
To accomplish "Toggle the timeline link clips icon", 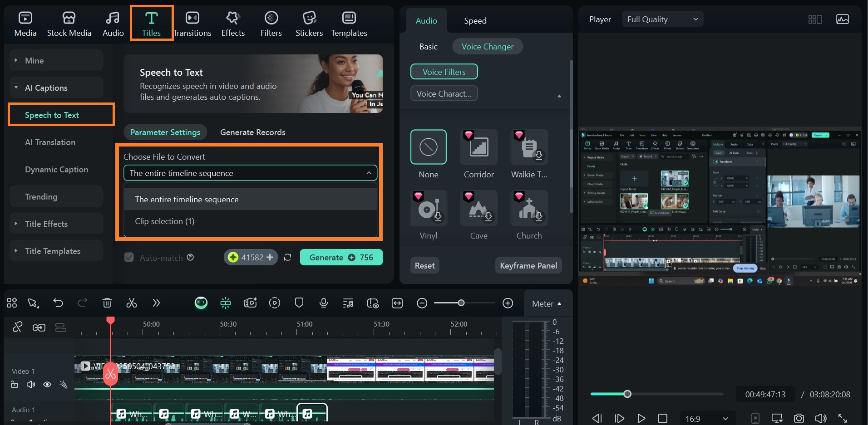I will coord(39,327).
